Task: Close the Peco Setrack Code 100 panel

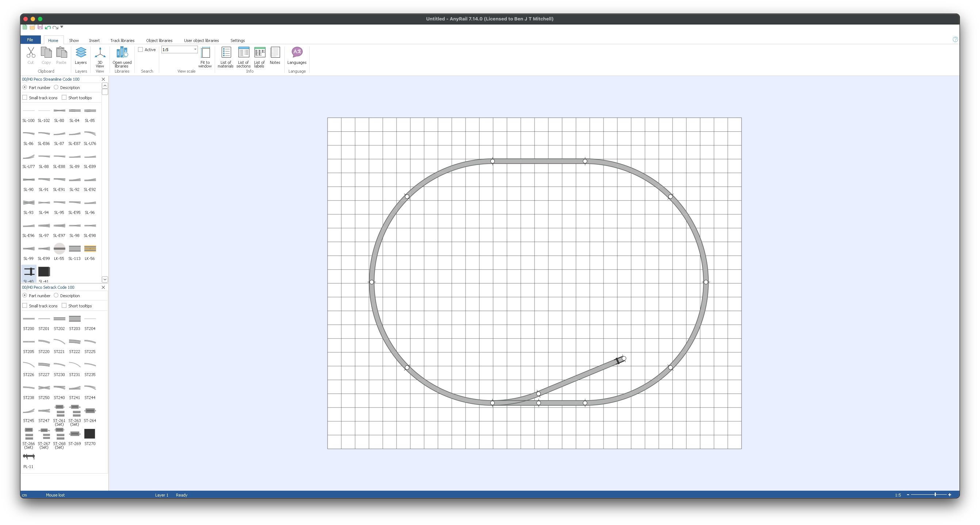Action: [103, 287]
